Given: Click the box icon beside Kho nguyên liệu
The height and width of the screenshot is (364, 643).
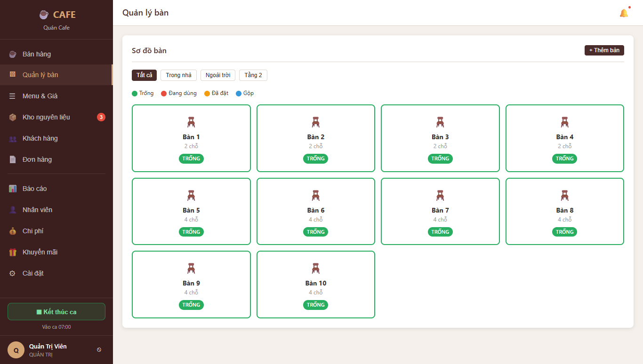Looking at the screenshot, I should pos(13,117).
